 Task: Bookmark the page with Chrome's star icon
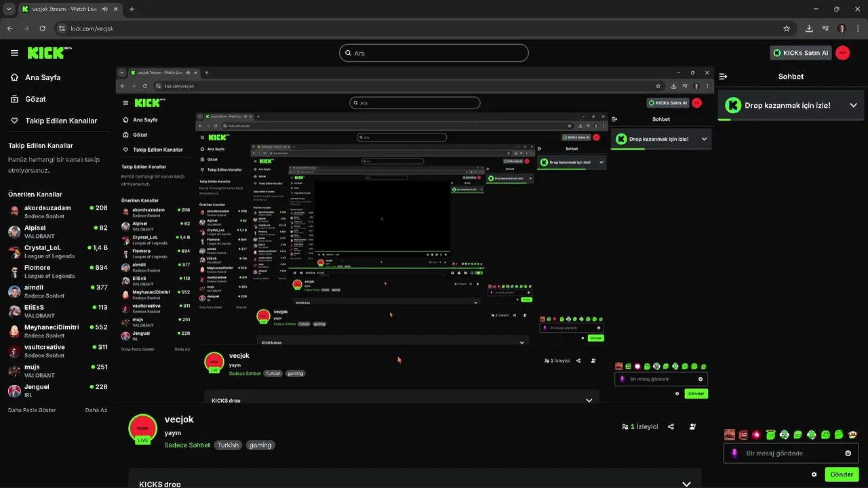click(787, 28)
